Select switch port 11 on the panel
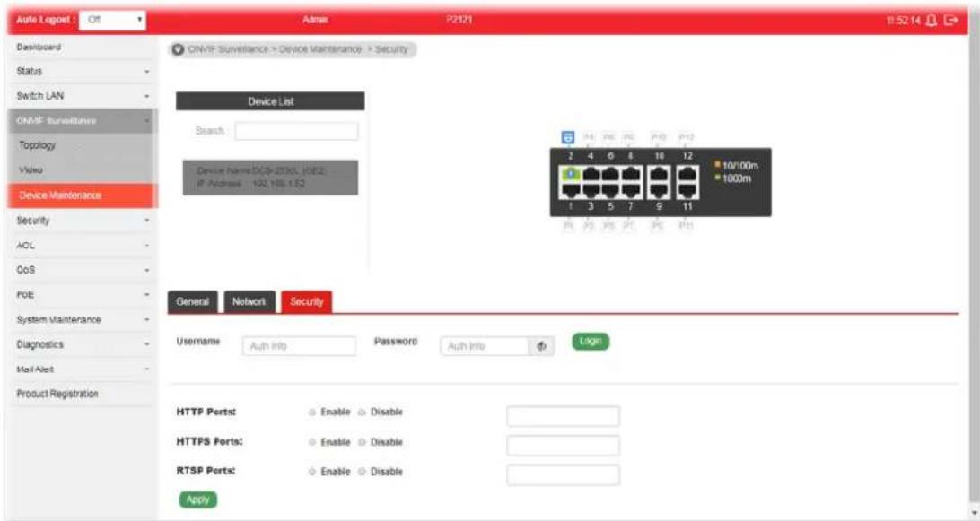 coord(687,190)
